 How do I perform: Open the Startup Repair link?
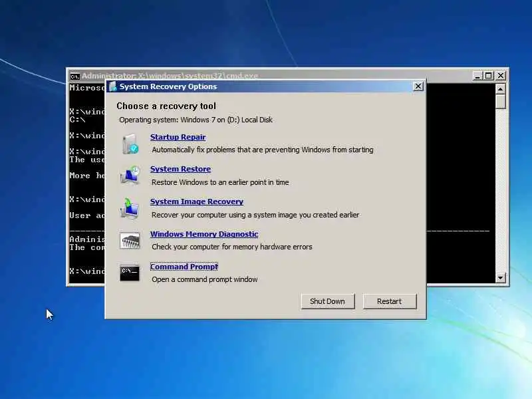point(178,137)
